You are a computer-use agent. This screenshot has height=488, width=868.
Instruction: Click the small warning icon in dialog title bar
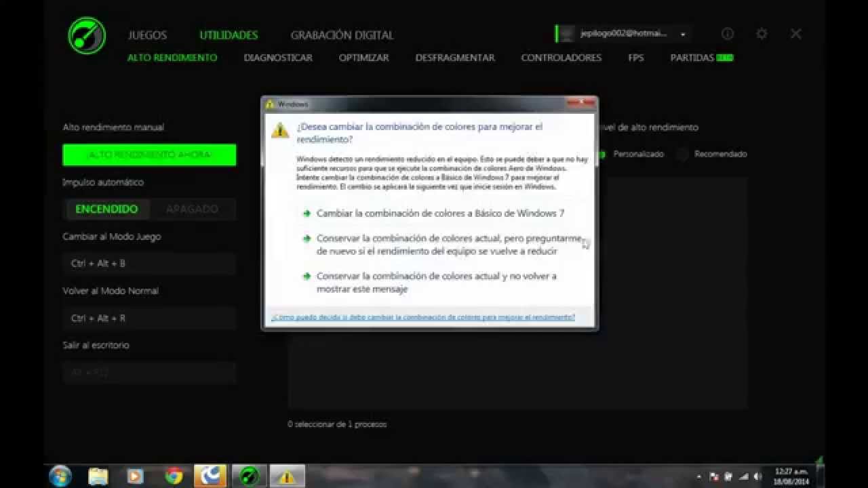(x=270, y=104)
